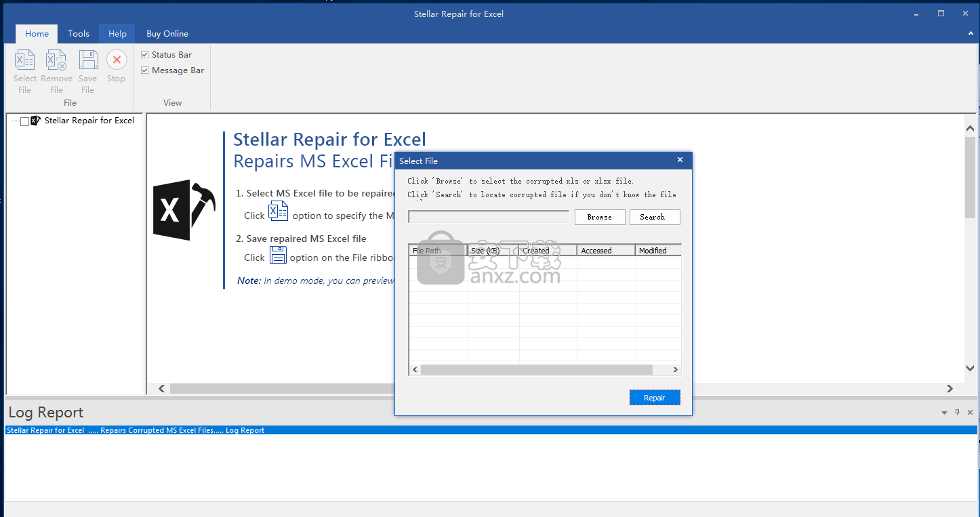Sort by Size (KB) column header
980x517 pixels.
click(494, 251)
